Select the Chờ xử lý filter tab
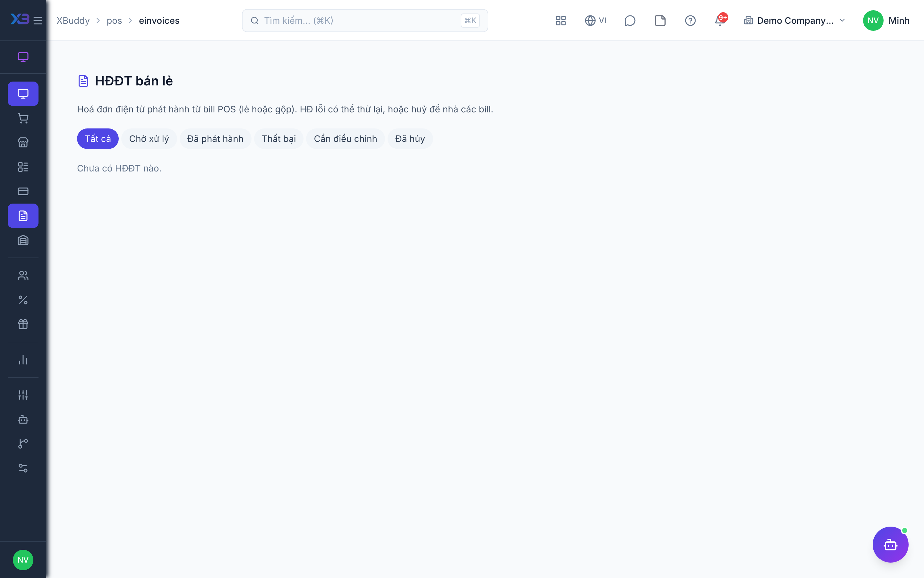The image size is (924, 578). tap(149, 139)
